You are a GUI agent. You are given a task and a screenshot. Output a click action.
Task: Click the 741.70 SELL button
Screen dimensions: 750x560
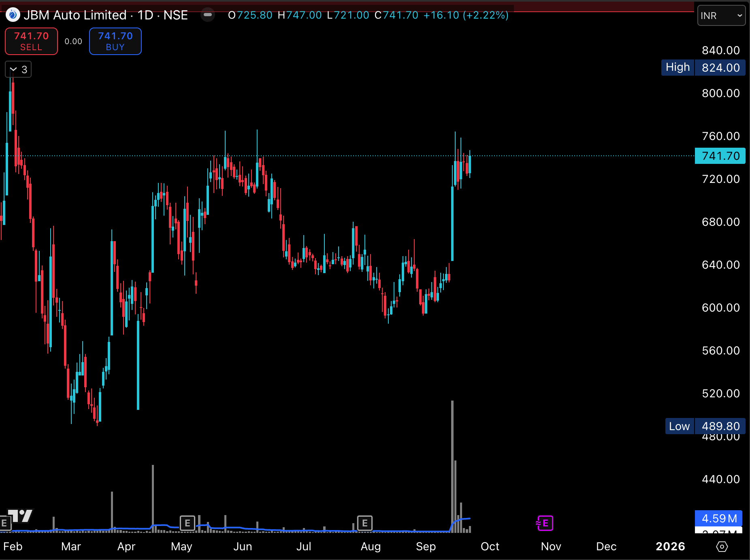pyautogui.click(x=31, y=41)
